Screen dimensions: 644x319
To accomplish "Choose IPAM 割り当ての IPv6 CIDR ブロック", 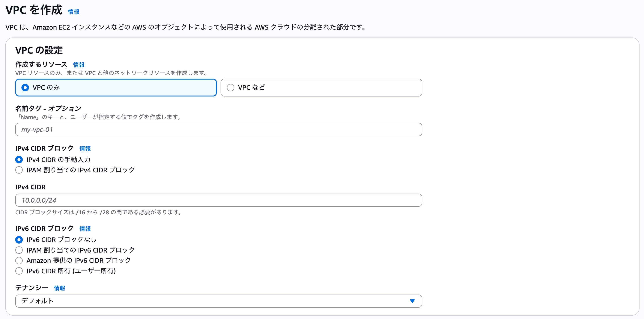I will click(19, 250).
